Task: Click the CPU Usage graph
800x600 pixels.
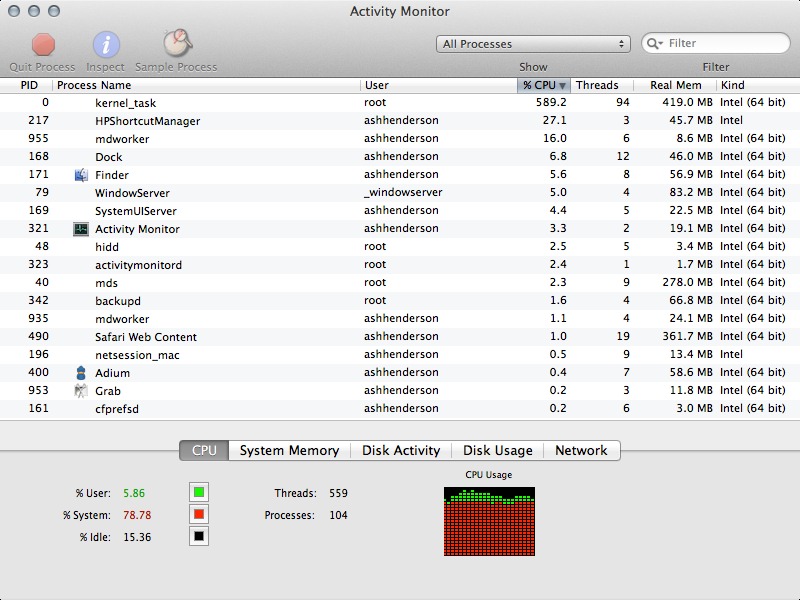Action: coord(489,521)
